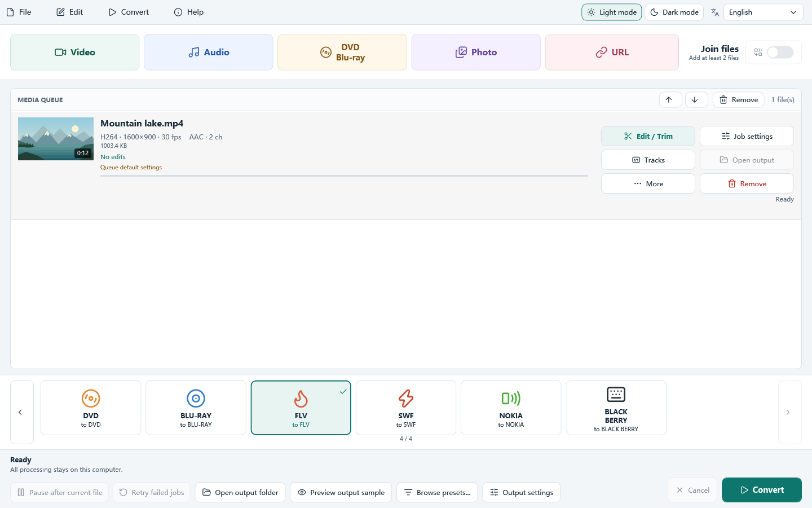Move the queued file down with the arrow
Screen dimensions: 812x508
coord(696,100)
